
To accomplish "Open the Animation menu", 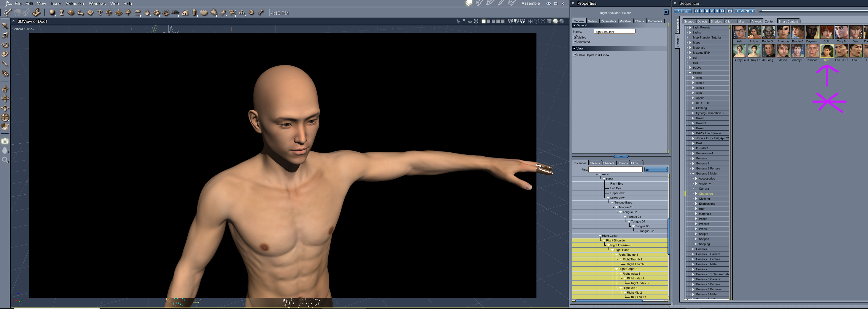I will (74, 4).
